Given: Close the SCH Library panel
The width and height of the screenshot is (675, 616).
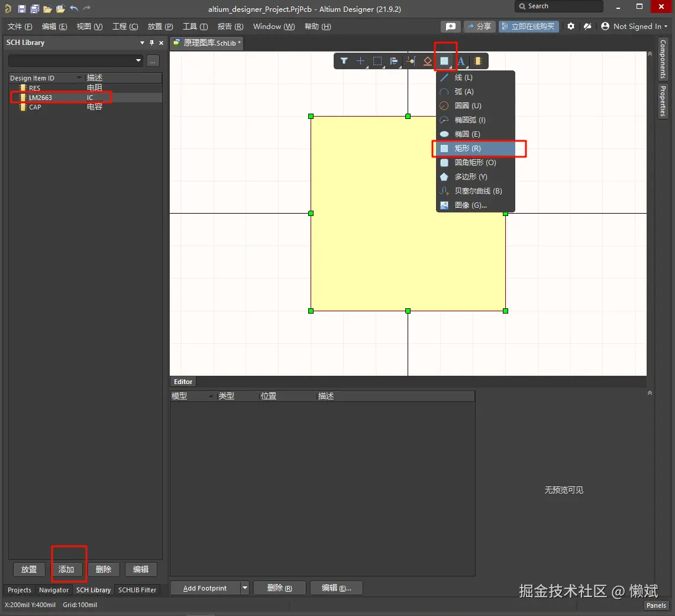Looking at the screenshot, I should [161, 43].
